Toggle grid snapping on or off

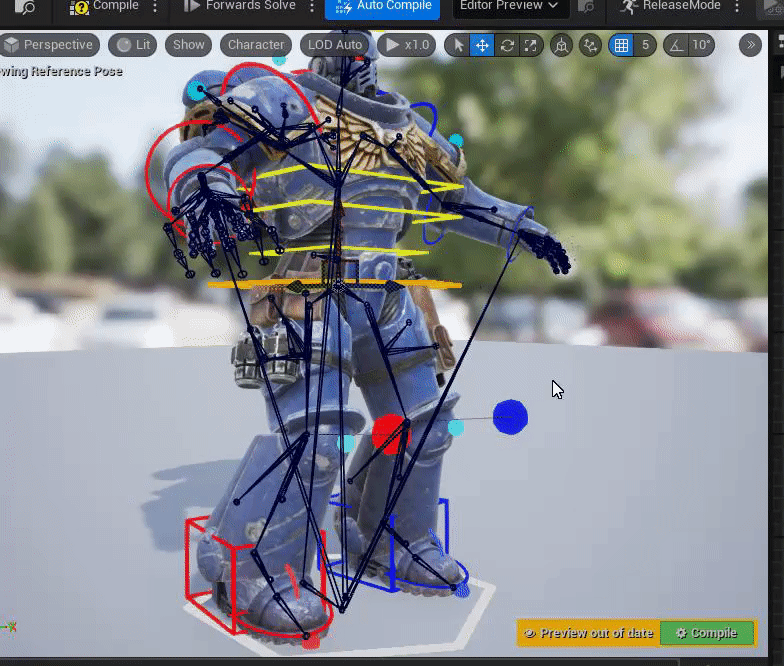pos(621,45)
